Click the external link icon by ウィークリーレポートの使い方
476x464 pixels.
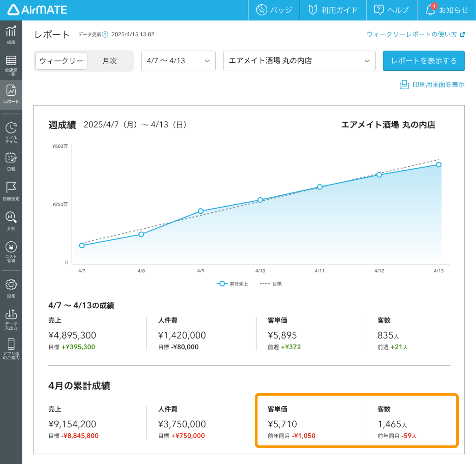click(463, 34)
